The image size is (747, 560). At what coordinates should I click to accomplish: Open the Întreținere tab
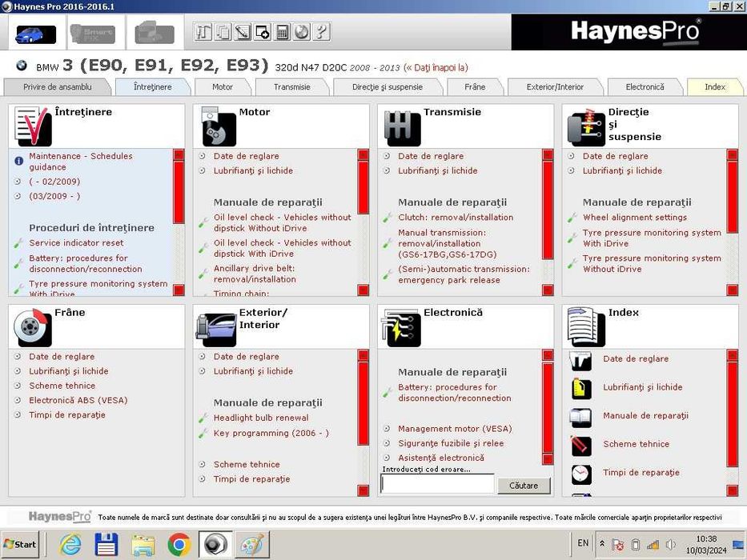[152, 86]
